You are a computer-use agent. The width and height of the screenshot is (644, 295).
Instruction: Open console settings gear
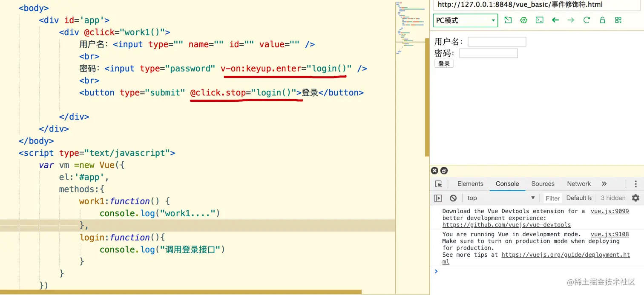(x=635, y=198)
